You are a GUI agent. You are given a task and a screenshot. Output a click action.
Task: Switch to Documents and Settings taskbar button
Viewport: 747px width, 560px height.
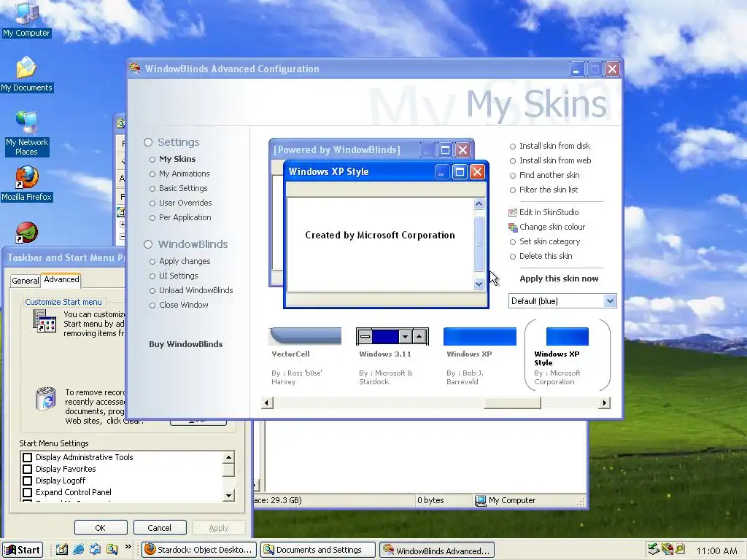point(318,550)
